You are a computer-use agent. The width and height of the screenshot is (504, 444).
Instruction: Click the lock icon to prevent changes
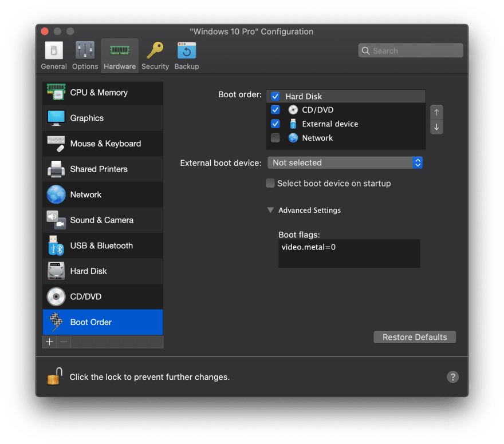coord(54,376)
